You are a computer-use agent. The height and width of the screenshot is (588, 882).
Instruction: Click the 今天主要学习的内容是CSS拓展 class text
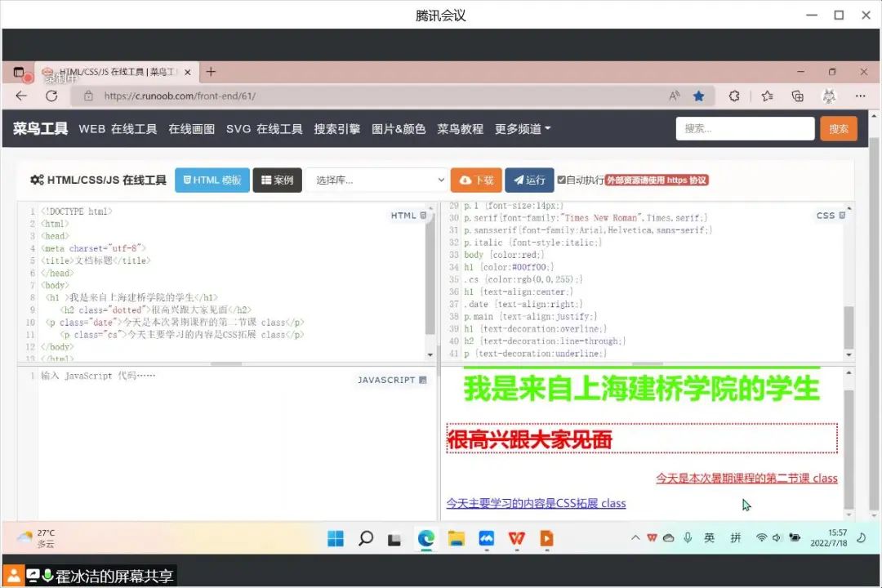tap(536, 503)
